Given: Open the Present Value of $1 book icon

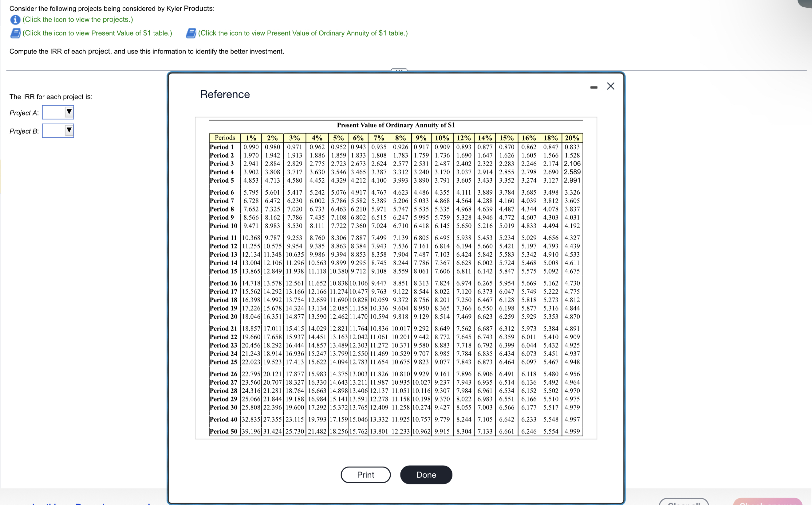Looking at the screenshot, I should coord(15,33).
